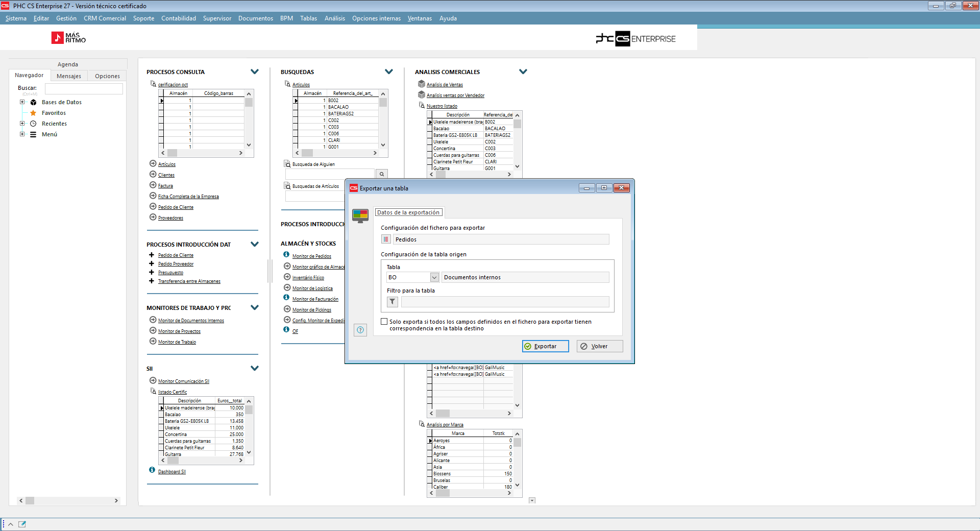Screen dimensions: 980x531
Task: Tick the row checkbox for Ukelele in listado Certific
Action: (x=161, y=428)
